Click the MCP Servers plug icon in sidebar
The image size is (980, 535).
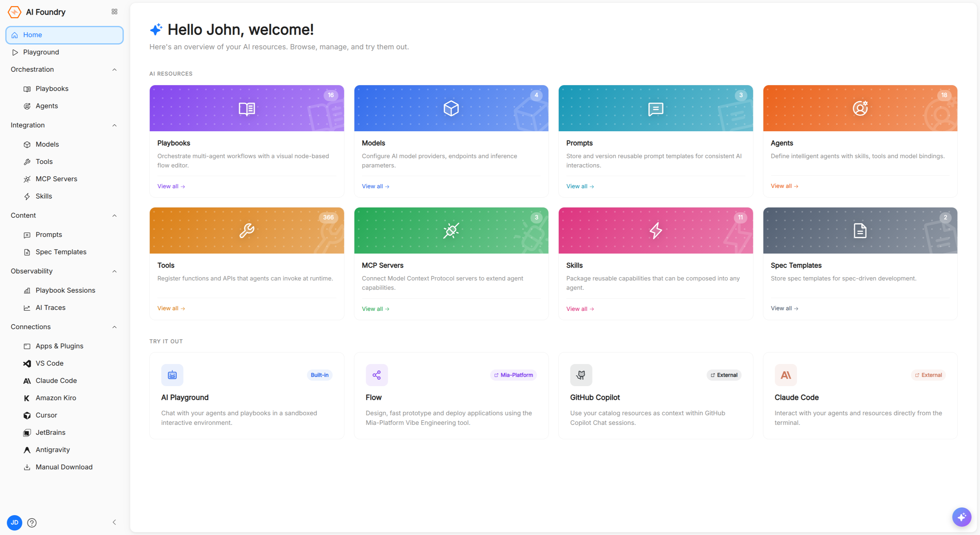click(x=27, y=179)
